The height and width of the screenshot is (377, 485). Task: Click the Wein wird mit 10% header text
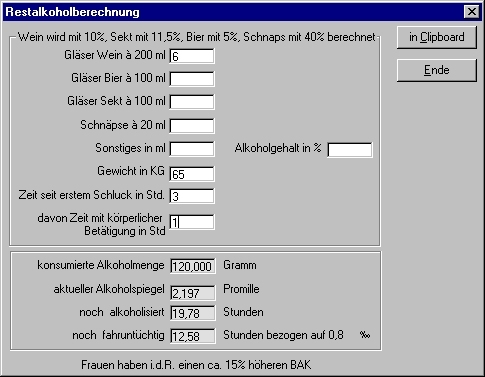[197, 37]
